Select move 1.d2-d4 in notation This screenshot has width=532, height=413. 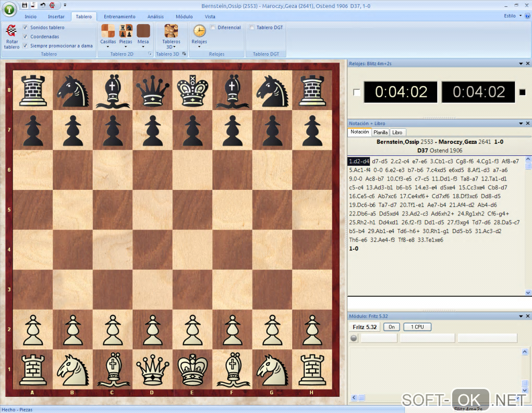coord(359,162)
